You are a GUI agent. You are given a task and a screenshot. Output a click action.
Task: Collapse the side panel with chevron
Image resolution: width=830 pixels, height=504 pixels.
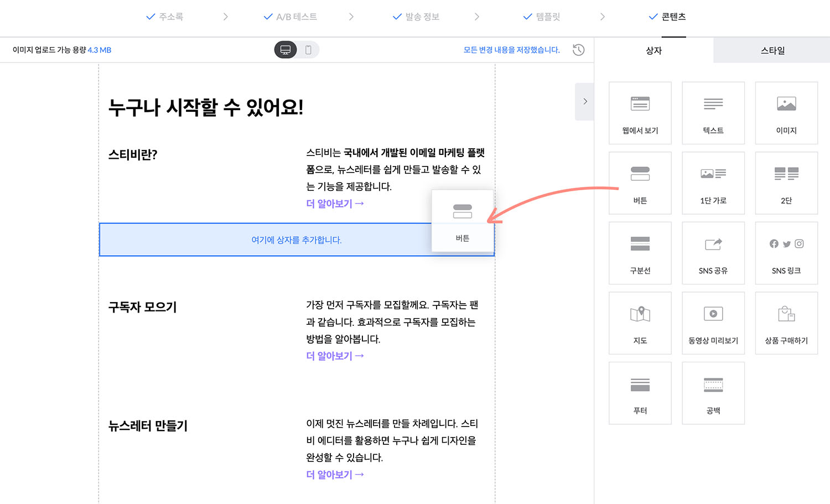pyautogui.click(x=585, y=101)
